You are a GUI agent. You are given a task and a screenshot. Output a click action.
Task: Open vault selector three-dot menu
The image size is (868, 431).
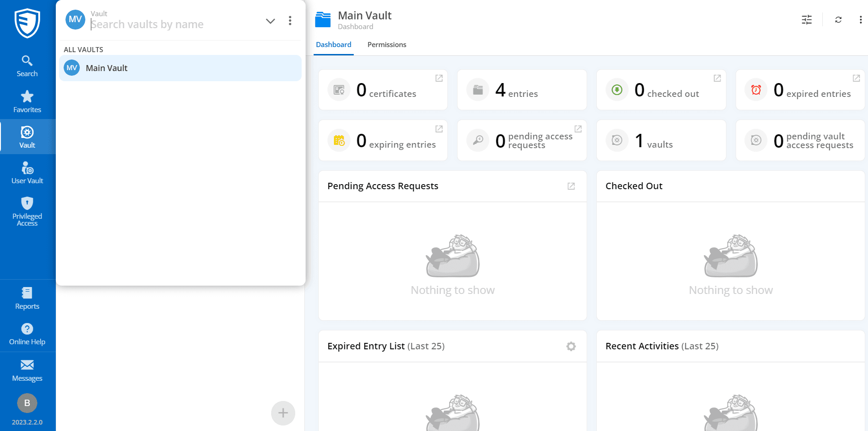(290, 21)
